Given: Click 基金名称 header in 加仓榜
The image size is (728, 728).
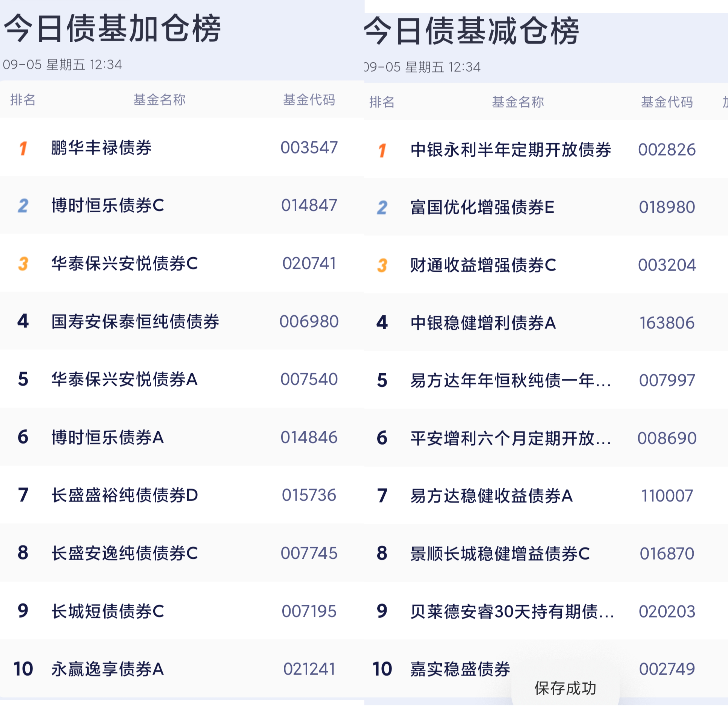Looking at the screenshot, I should 159,100.
